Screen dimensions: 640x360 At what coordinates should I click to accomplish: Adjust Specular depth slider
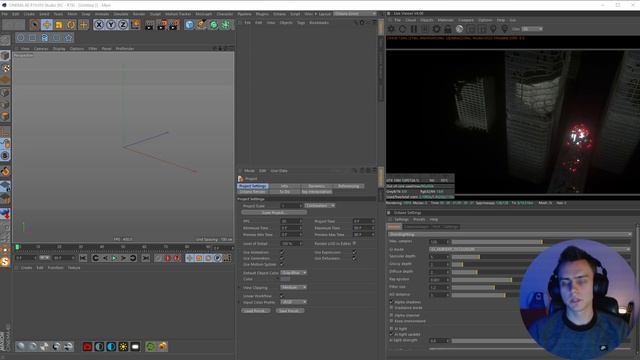point(541,257)
